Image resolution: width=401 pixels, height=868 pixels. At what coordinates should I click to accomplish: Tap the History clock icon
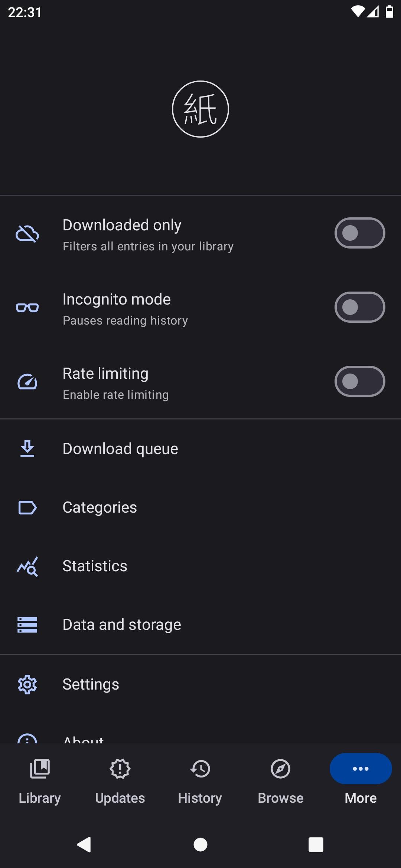(200, 769)
